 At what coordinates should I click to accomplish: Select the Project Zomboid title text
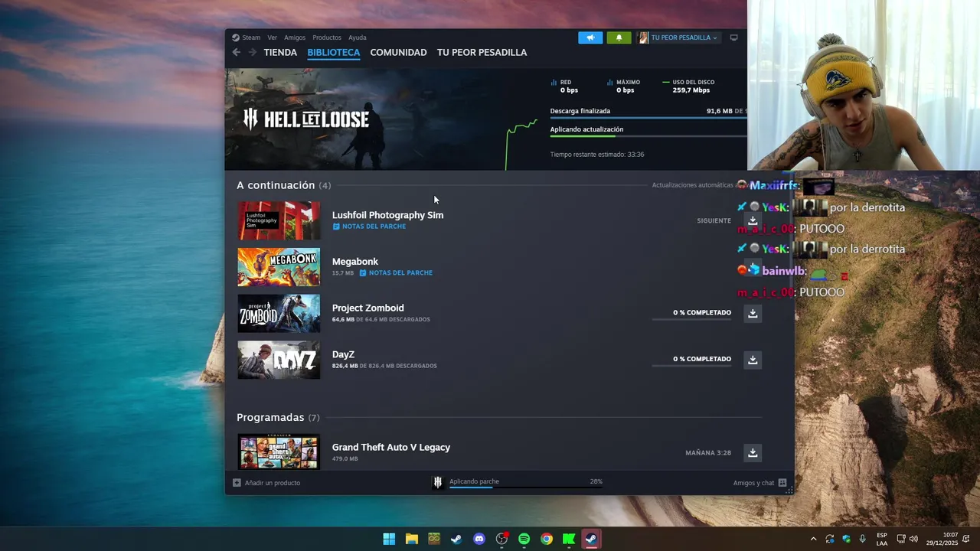tap(367, 308)
